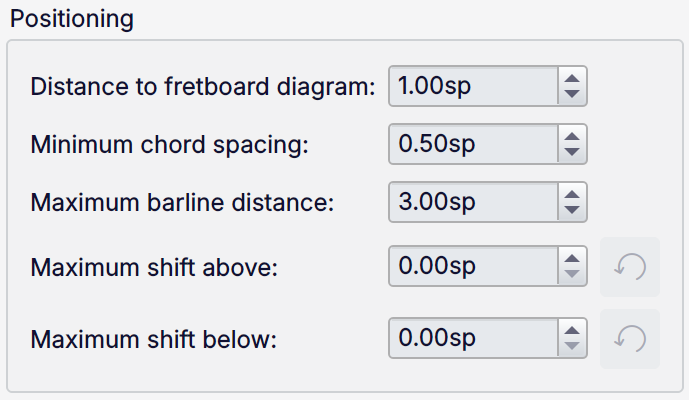
Task: Focus the Minimum chord spacing field
Action: pyautogui.click(x=473, y=144)
